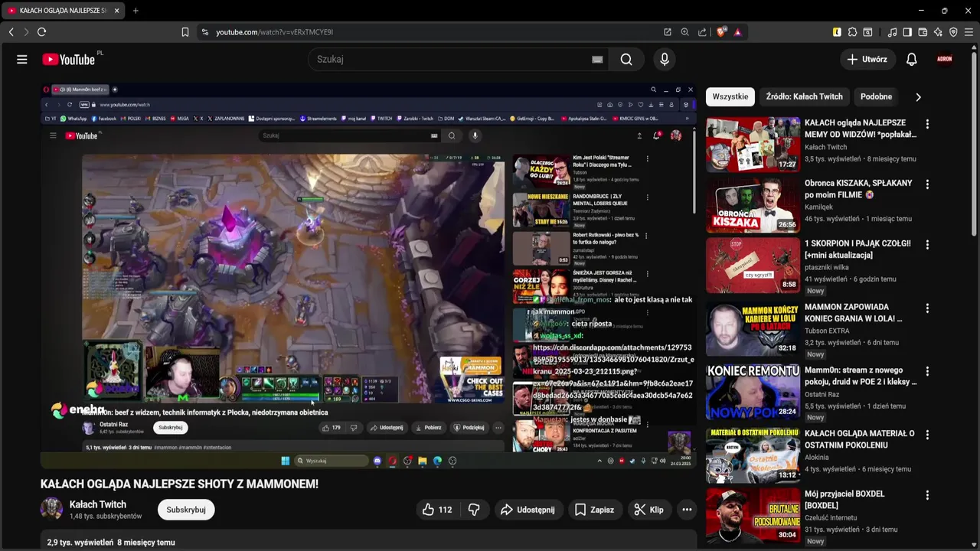The height and width of the screenshot is (551, 980).
Task: Like the video with 112 likes
Action: (x=437, y=510)
